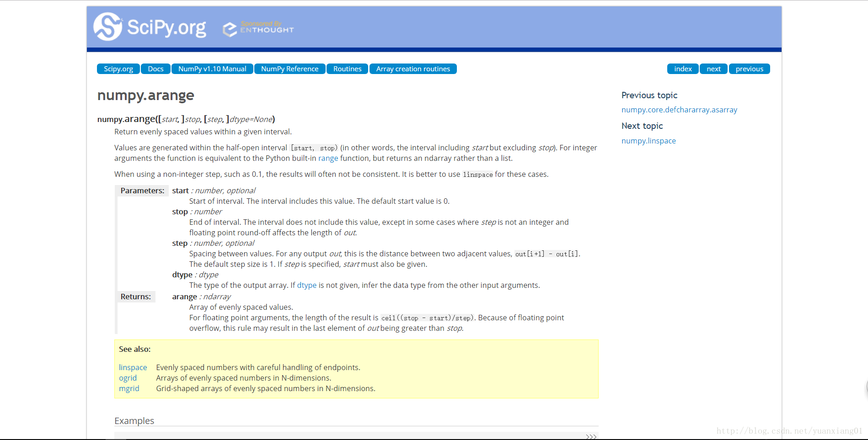868x440 pixels.
Task: Open mgrid in See also
Action: tap(129, 388)
